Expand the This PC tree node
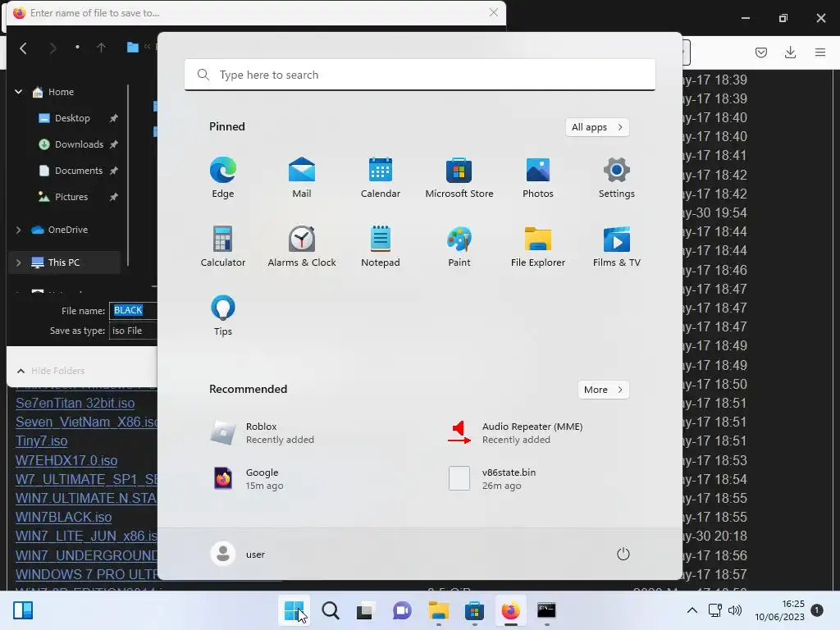The image size is (840, 630). (x=18, y=262)
